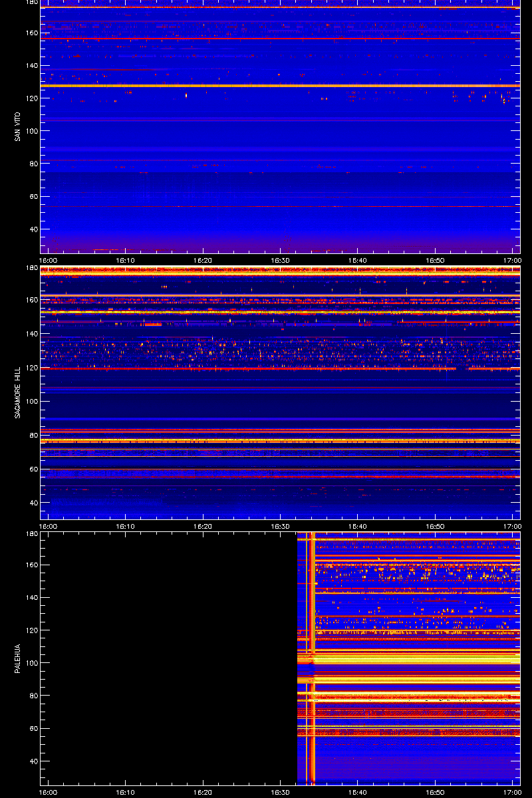Click the 60 frequency tick on Sagamore Hill axis
This screenshot has width=532, height=798.
(33, 469)
